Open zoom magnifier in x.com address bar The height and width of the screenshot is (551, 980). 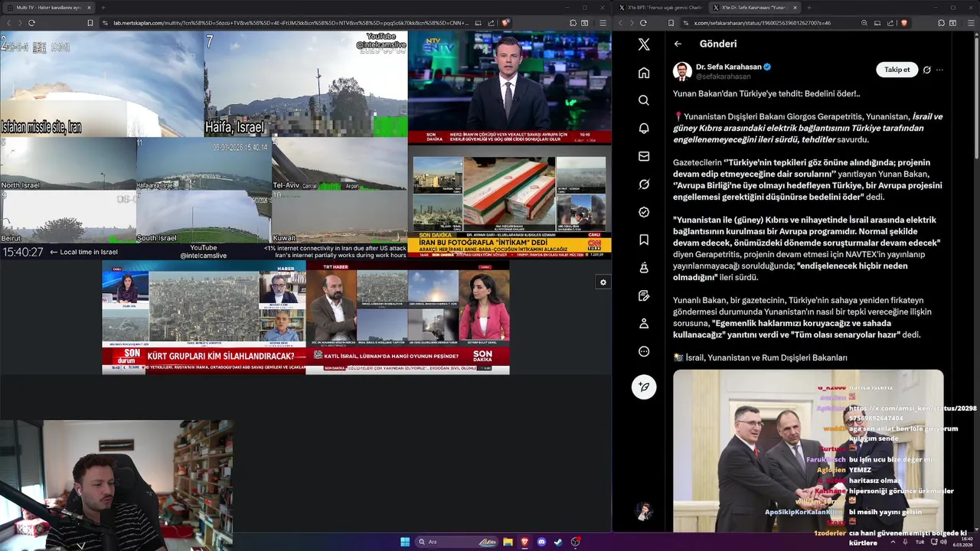(864, 23)
